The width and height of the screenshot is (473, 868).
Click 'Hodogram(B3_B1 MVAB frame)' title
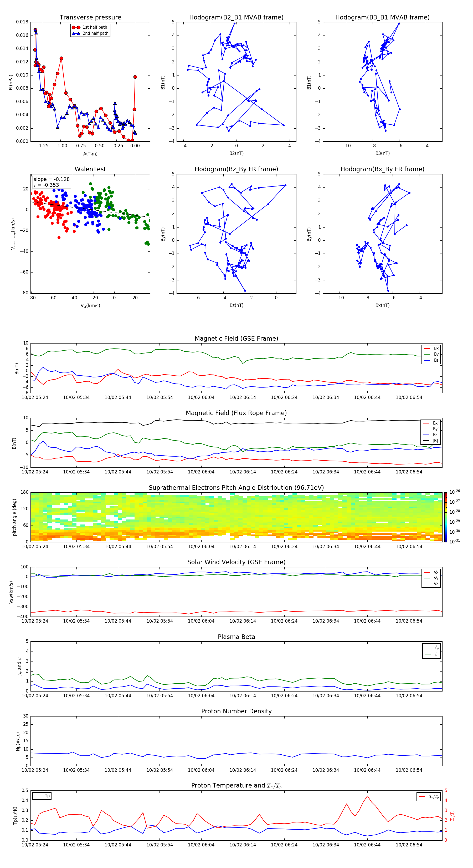pos(382,18)
